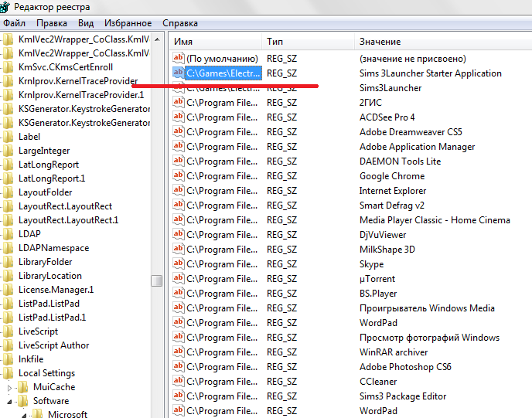Image resolution: width=532 pixels, height=418 pixels.
Task: Click the string icon of DjVuViewer row
Action: point(178,235)
